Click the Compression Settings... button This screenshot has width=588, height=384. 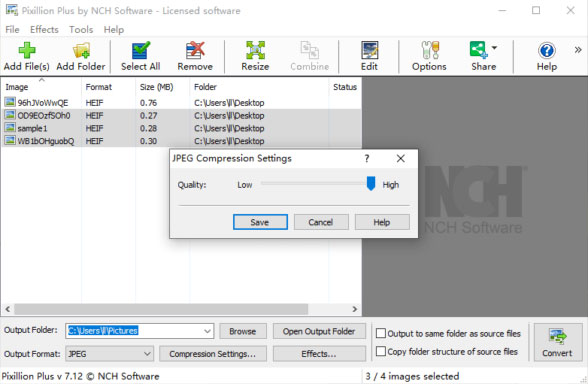tap(213, 354)
